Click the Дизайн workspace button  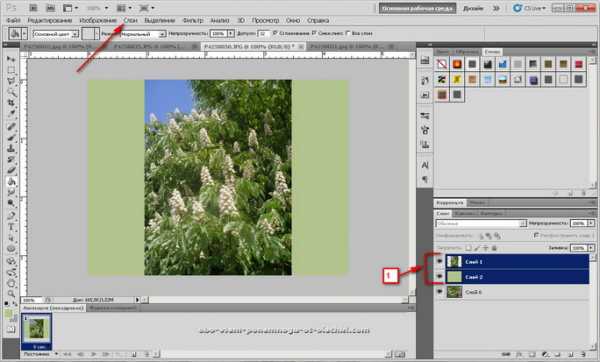point(473,8)
